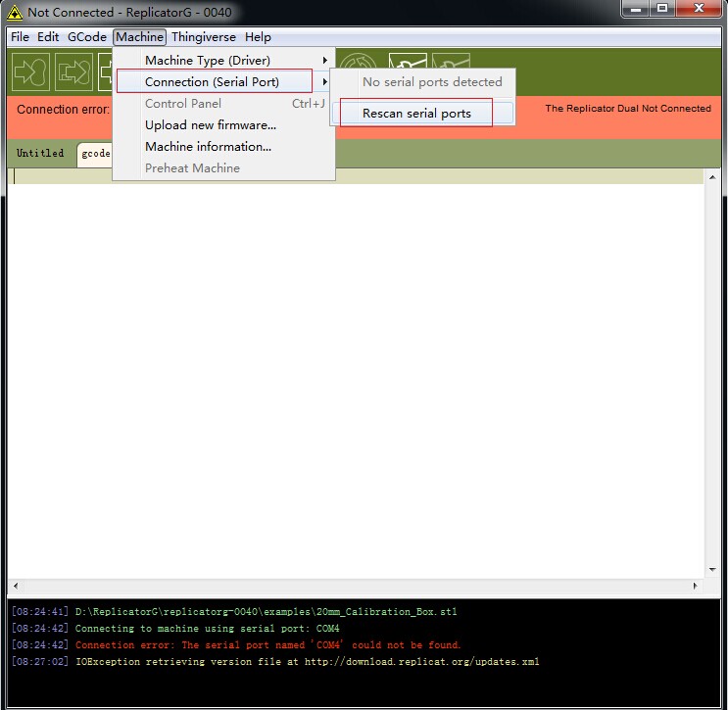Viewport: 728px width, 710px height.
Task: Click the horizontal scrollbar left arrow
Action: (x=16, y=586)
